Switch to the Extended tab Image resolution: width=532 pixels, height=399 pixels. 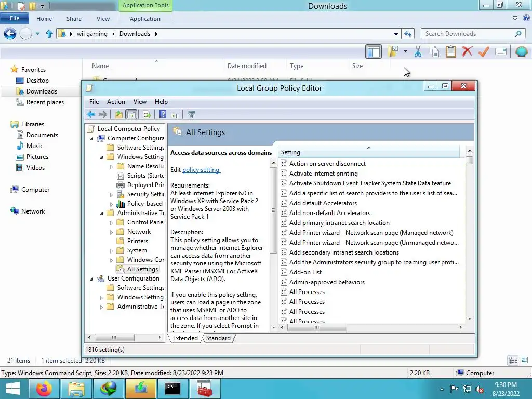tap(185, 338)
